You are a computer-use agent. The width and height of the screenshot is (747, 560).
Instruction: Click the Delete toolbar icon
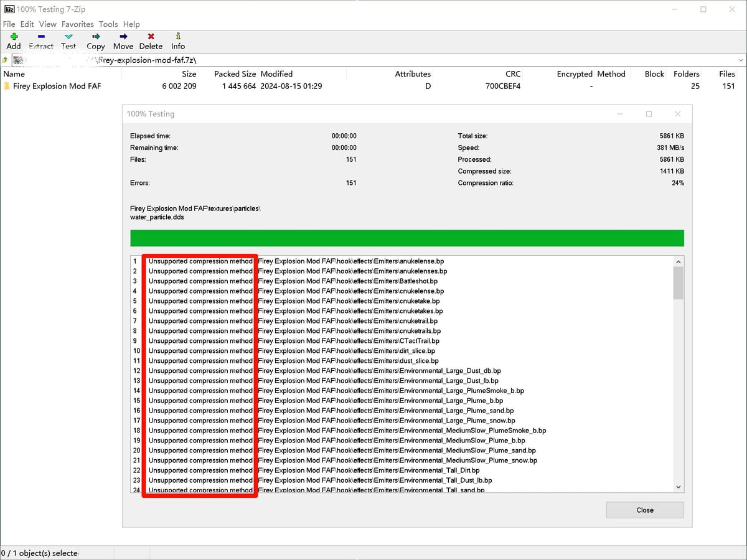point(151,36)
